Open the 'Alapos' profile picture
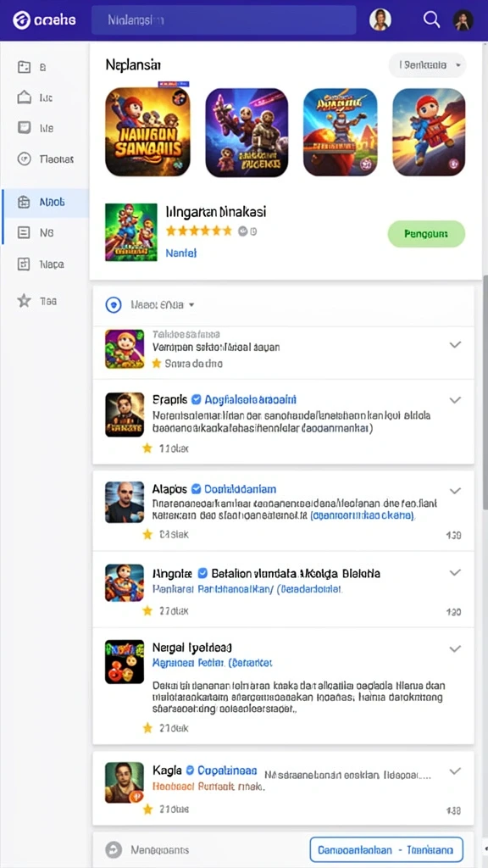 (125, 502)
